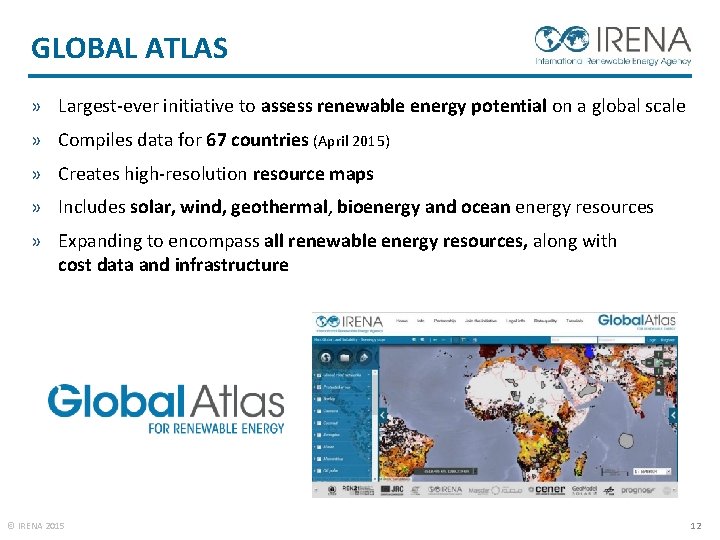The width and height of the screenshot is (720, 540).
Task: Click the prognos partner logo
Action: point(638,490)
